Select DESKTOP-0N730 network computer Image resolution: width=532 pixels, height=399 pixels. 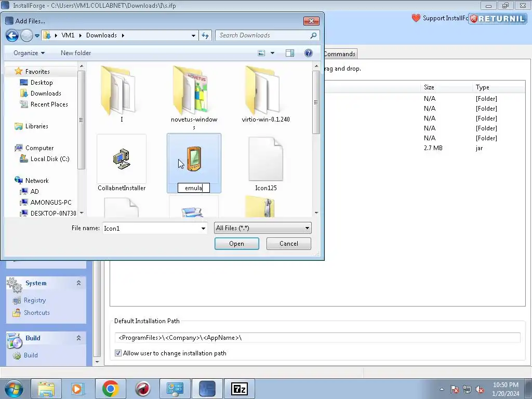tap(53, 213)
